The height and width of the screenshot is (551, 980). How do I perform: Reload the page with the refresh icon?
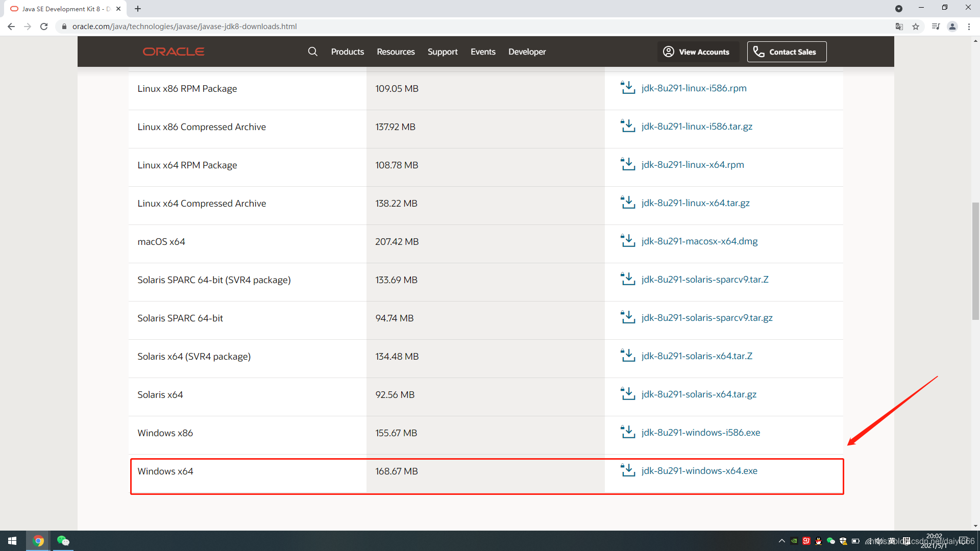(x=44, y=27)
